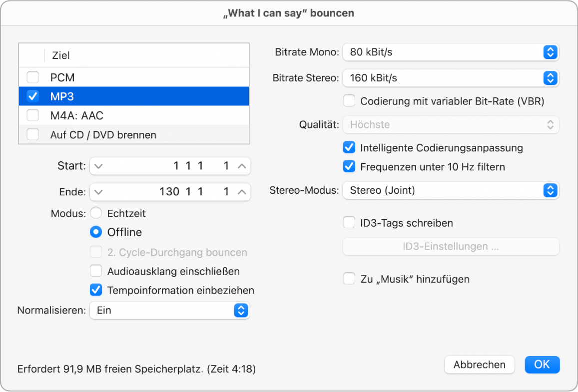Check Auf CD / DVD brennen

[x=33, y=134]
